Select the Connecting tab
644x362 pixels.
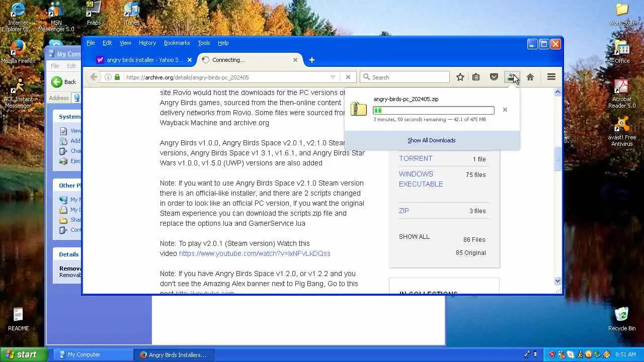[x=250, y=60]
